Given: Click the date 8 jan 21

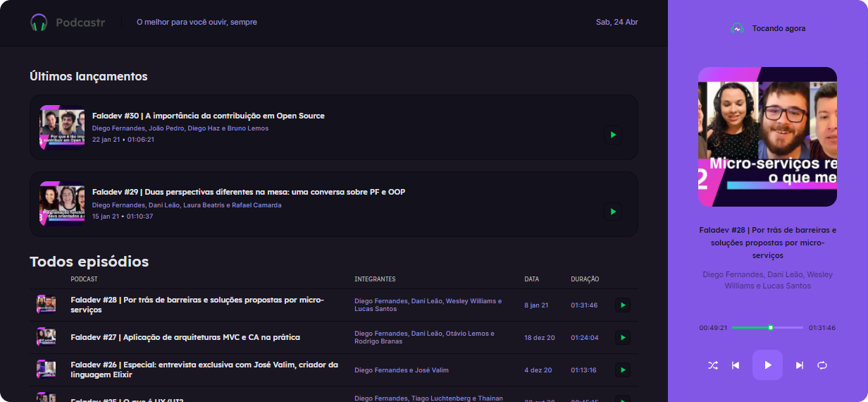Looking at the screenshot, I should pyautogui.click(x=536, y=305).
